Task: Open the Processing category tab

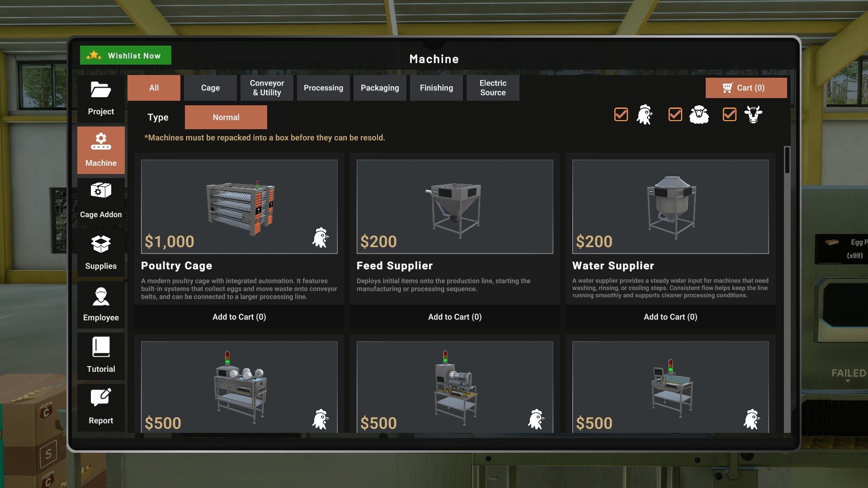Action: 323,88
